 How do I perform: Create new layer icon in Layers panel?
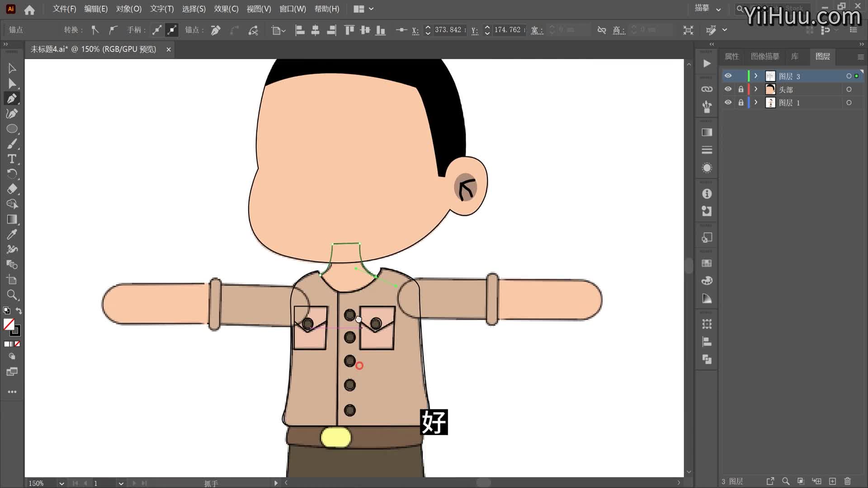click(x=832, y=481)
